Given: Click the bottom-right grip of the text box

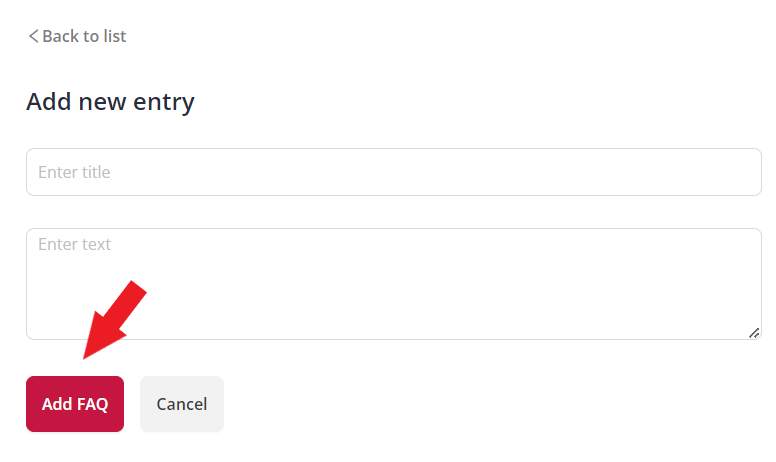Looking at the screenshot, I should 754,332.
